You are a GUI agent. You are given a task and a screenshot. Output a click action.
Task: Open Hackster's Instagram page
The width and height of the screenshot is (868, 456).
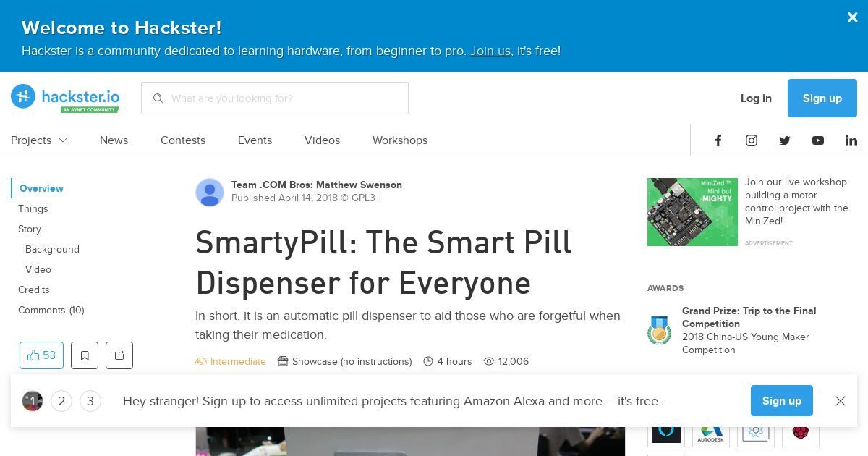[x=752, y=140]
